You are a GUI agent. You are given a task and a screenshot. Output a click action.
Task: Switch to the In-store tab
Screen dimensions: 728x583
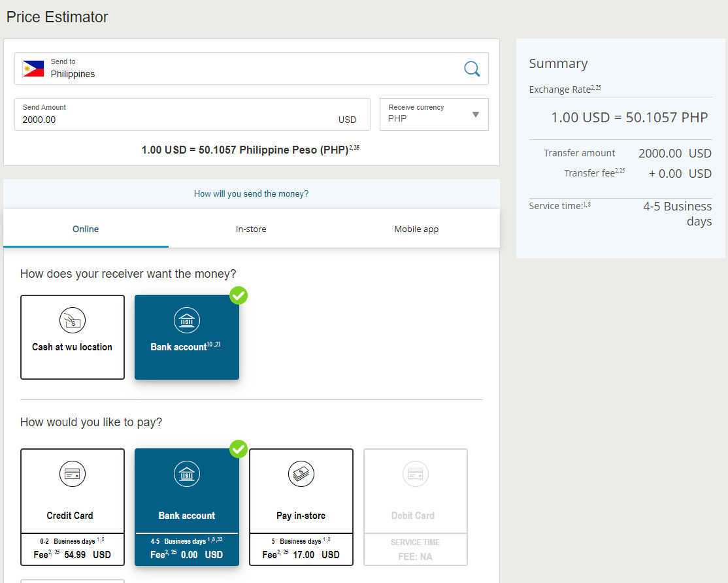coord(251,229)
